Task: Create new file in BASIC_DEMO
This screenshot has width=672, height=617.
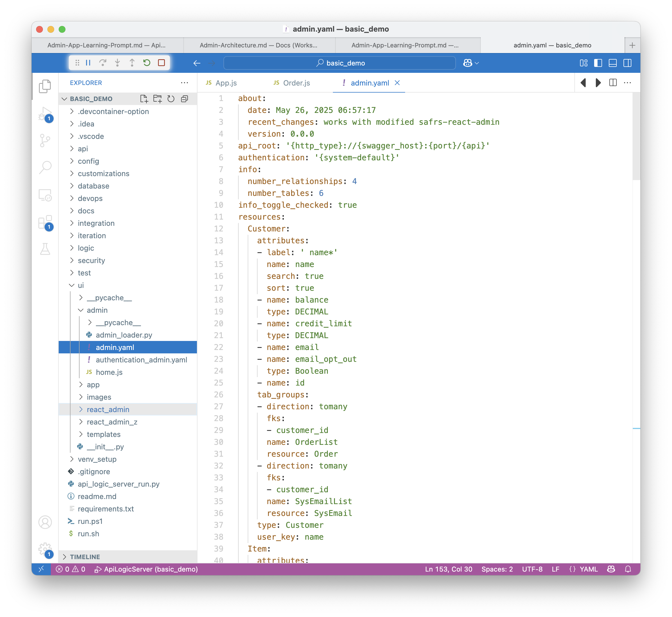Action: click(144, 99)
